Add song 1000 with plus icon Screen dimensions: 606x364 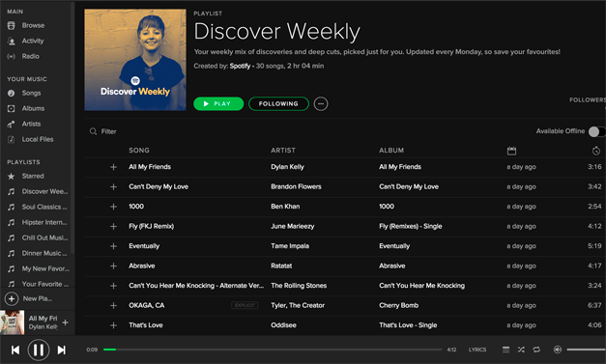point(113,207)
